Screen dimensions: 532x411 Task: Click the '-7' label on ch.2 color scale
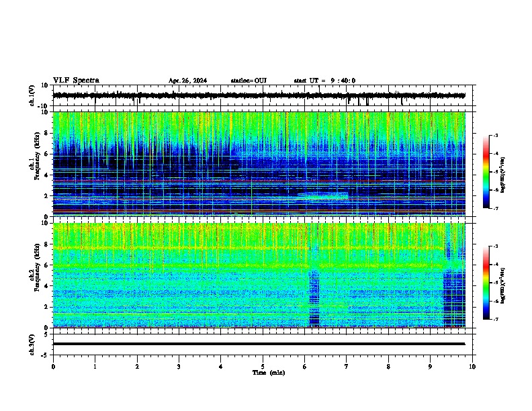(x=495, y=319)
